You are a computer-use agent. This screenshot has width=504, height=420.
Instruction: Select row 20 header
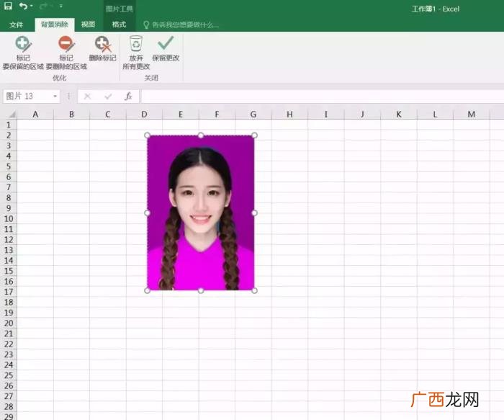(9, 323)
